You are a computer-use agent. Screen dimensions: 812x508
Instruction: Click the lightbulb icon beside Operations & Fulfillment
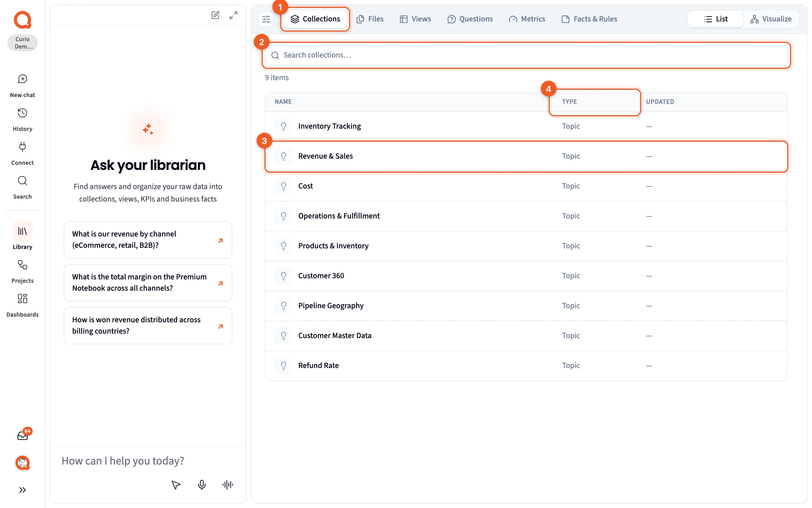pyautogui.click(x=284, y=216)
